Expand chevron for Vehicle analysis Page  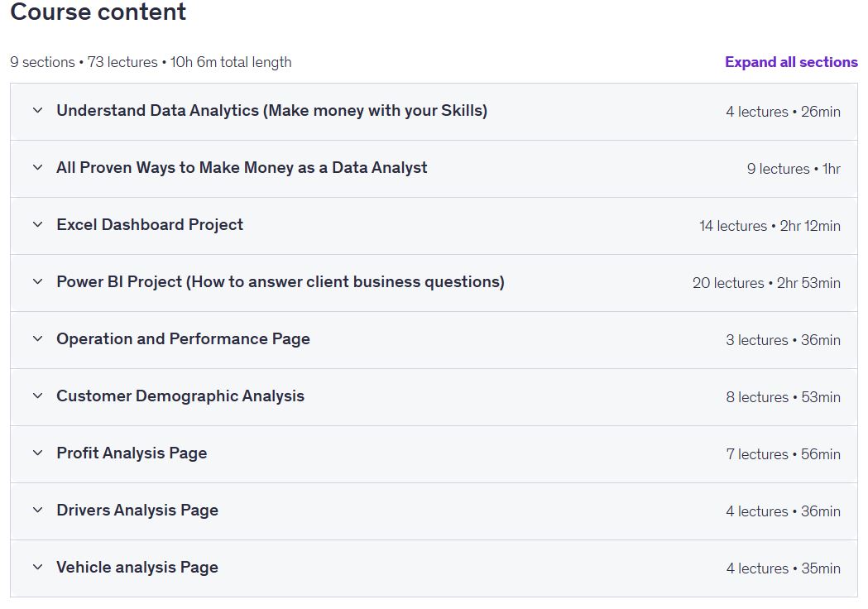[x=37, y=566]
